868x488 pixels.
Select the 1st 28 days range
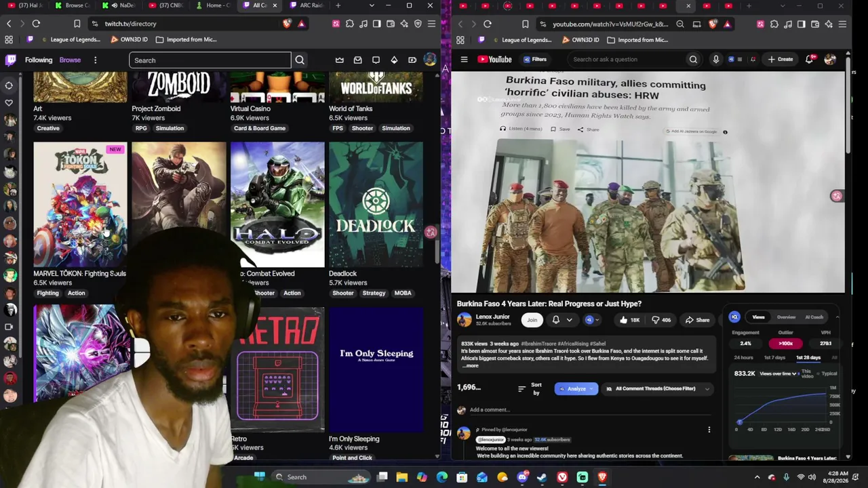pyautogui.click(x=808, y=357)
